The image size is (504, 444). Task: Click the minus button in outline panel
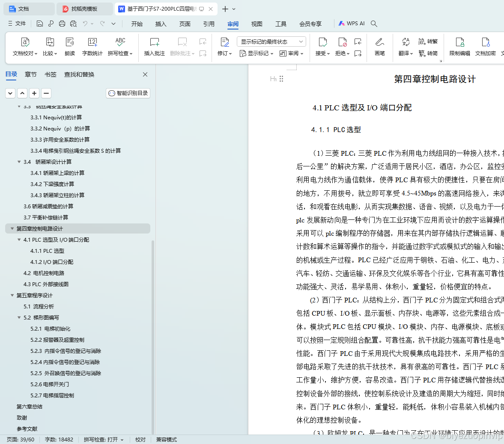pyautogui.click(x=46, y=93)
